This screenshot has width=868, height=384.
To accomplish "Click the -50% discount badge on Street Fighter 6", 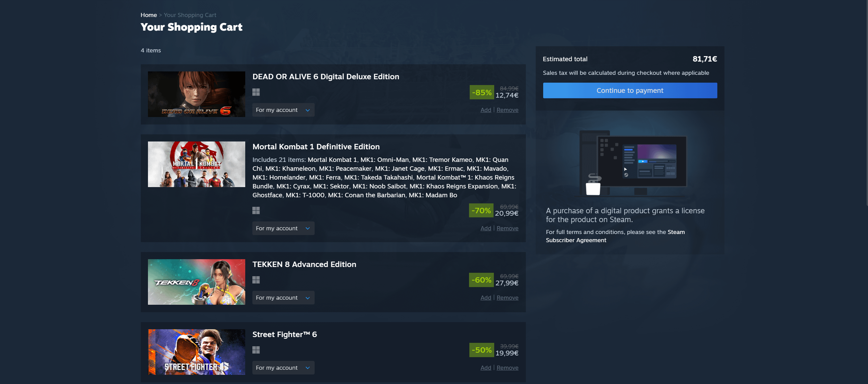I will (x=482, y=350).
